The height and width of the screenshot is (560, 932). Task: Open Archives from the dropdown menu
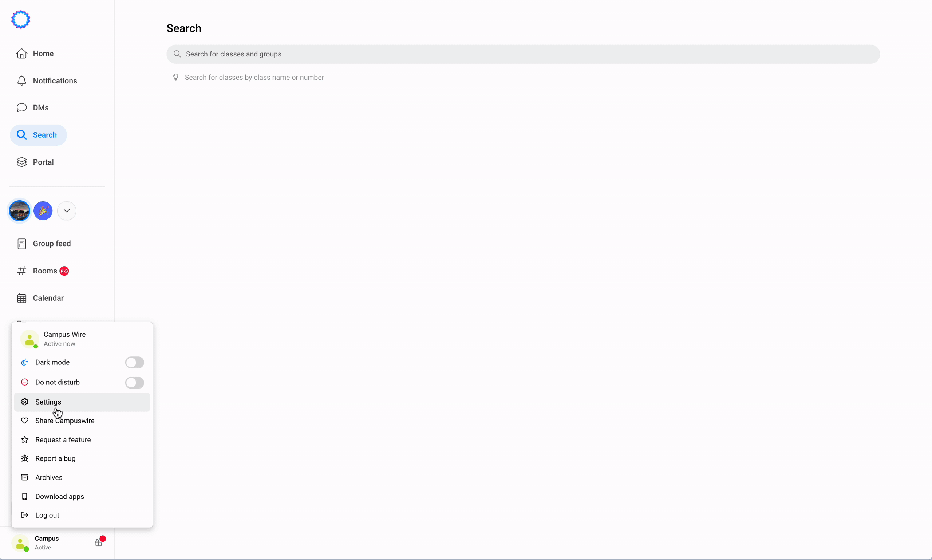pos(48,477)
